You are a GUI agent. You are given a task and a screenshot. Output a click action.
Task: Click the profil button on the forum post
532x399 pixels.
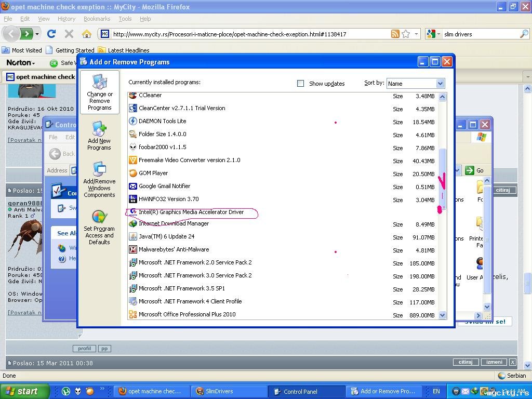[84, 349]
